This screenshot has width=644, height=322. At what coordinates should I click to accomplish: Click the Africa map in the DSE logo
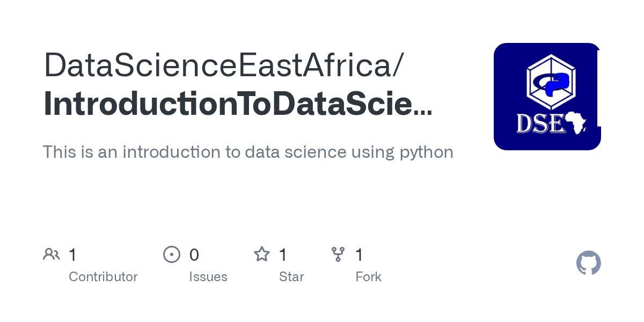pos(577,123)
